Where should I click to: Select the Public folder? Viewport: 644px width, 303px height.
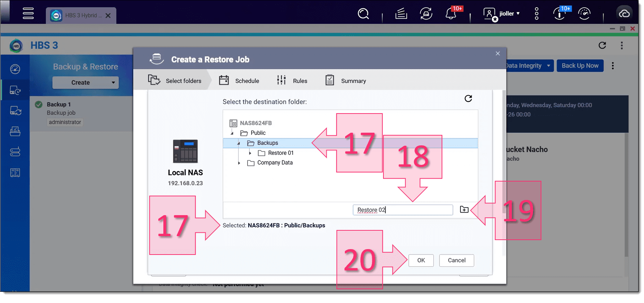(x=258, y=133)
